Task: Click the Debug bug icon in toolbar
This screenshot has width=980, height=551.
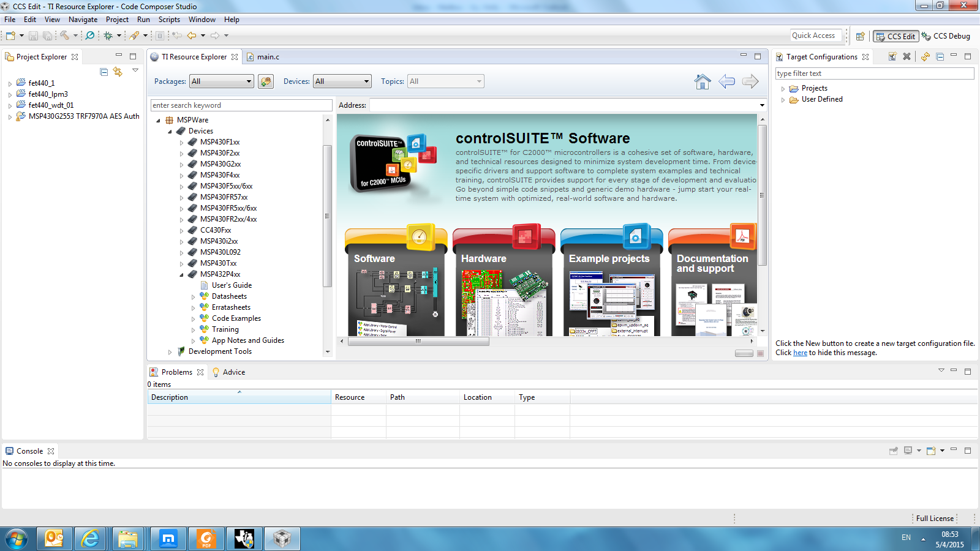Action: 108,36
